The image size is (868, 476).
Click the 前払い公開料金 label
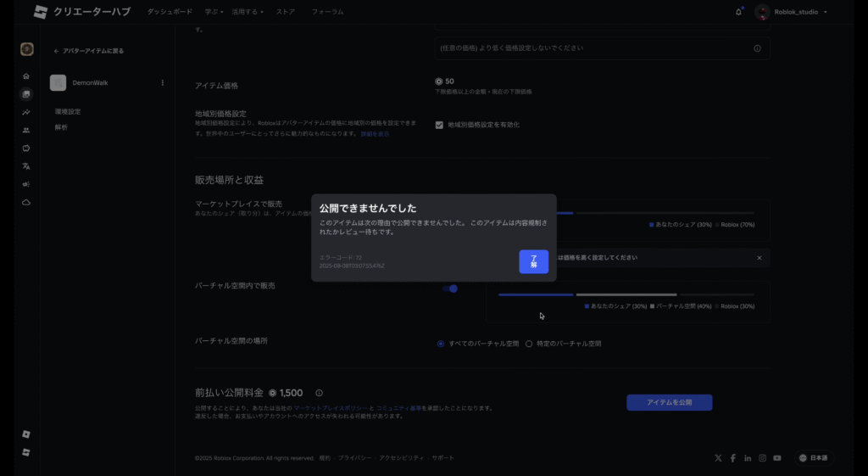point(229,393)
